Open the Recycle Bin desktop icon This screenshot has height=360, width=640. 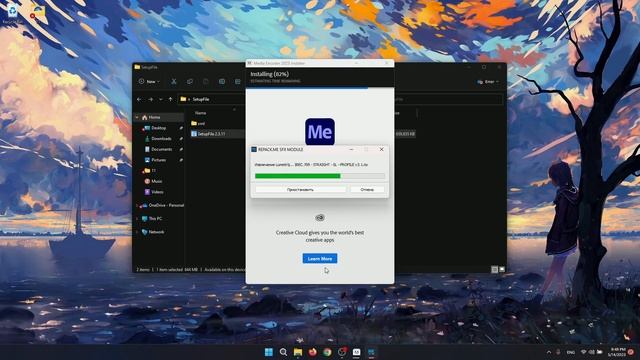pyautogui.click(x=12, y=13)
